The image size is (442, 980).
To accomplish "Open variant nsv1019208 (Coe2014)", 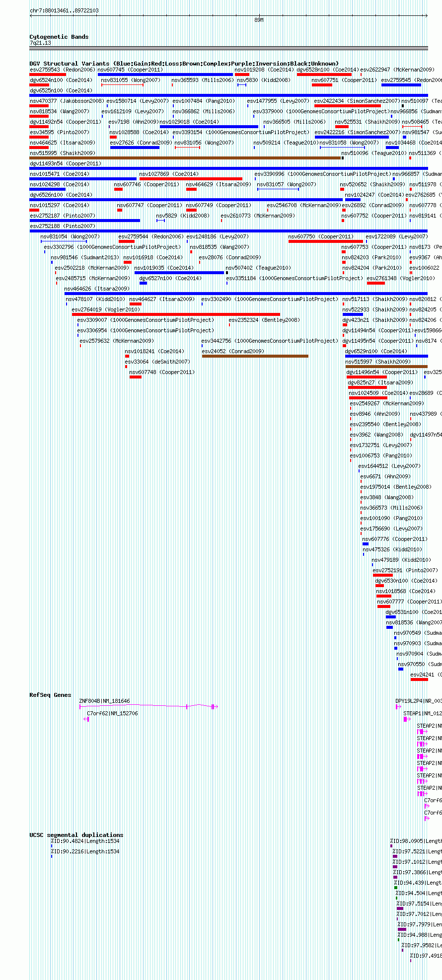I will [x=264, y=70].
